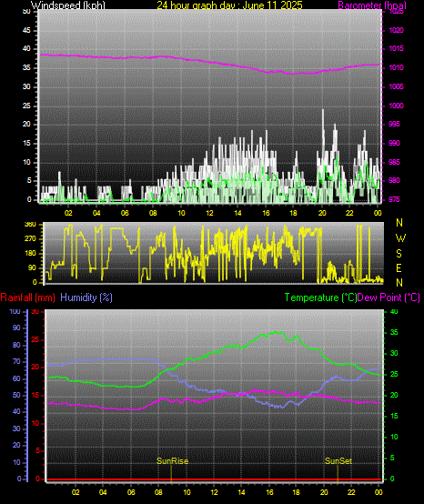Click the 995 value on the barometer axis
The width and height of the screenshot is (424, 504).
pos(394,124)
